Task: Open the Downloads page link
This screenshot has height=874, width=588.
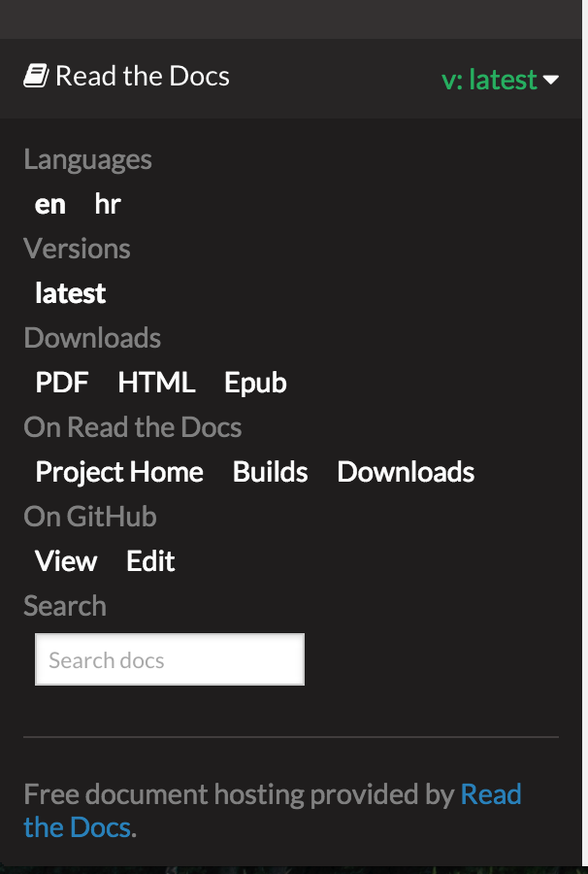Action: point(406,472)
